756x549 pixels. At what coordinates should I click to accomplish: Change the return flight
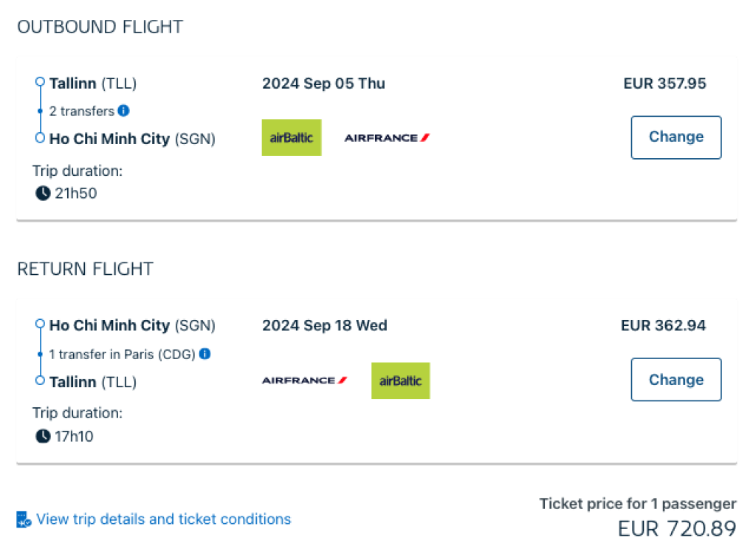click(x=676, y=380)
